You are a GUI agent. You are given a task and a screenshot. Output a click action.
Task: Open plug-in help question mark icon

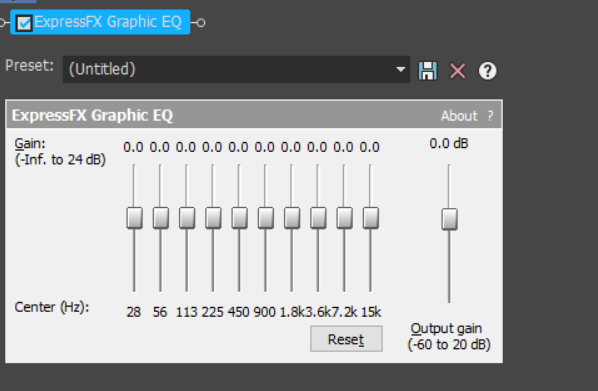487,71
